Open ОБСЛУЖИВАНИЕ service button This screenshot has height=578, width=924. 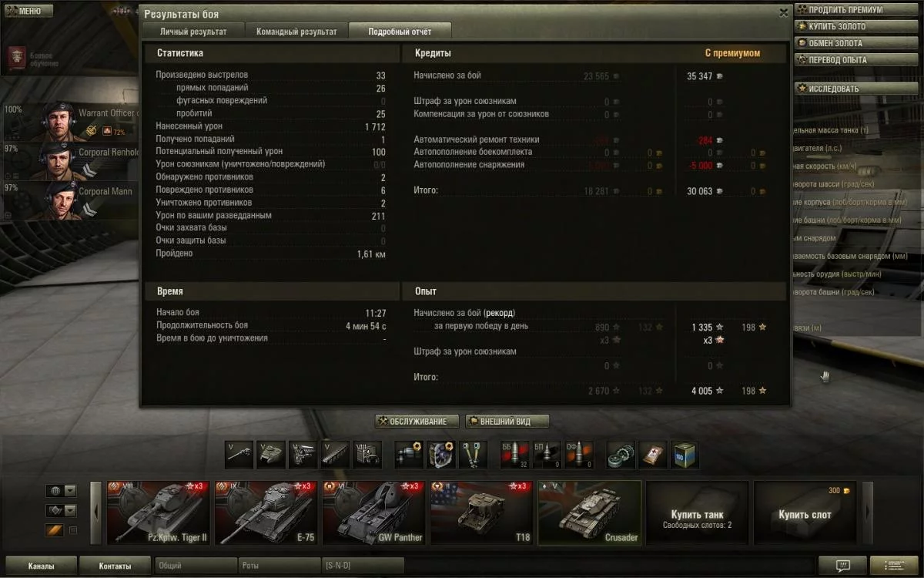point(417,422)
